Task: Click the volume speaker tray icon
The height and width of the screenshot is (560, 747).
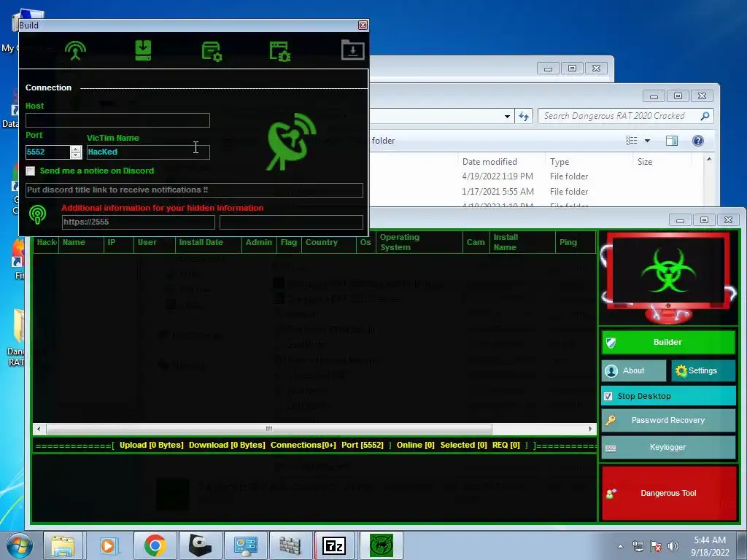Action: 673,546
